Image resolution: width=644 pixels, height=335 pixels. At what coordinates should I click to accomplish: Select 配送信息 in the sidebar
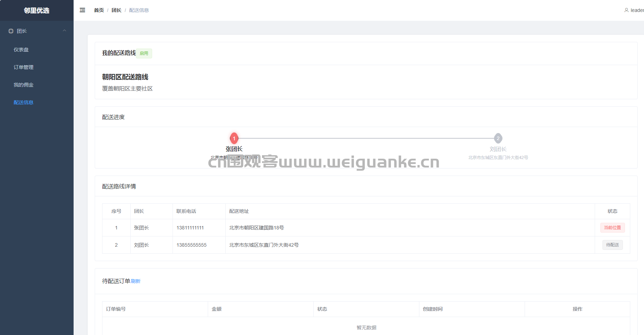point(24,102)
